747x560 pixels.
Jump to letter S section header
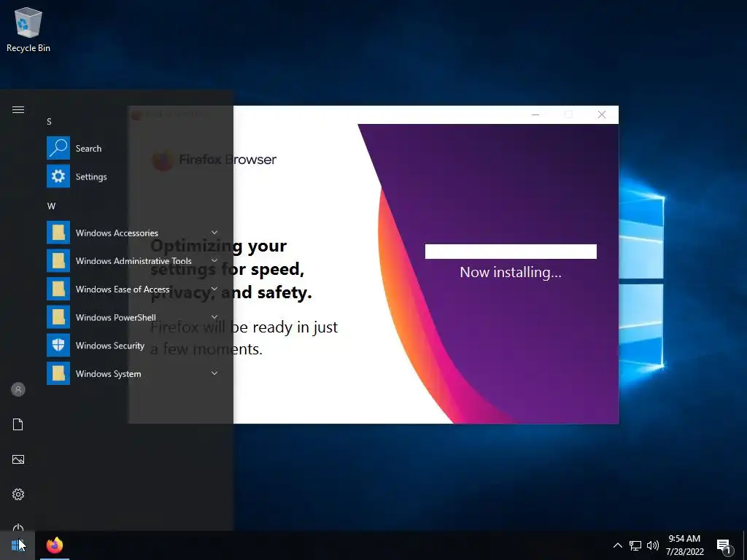tap(49, 122)
